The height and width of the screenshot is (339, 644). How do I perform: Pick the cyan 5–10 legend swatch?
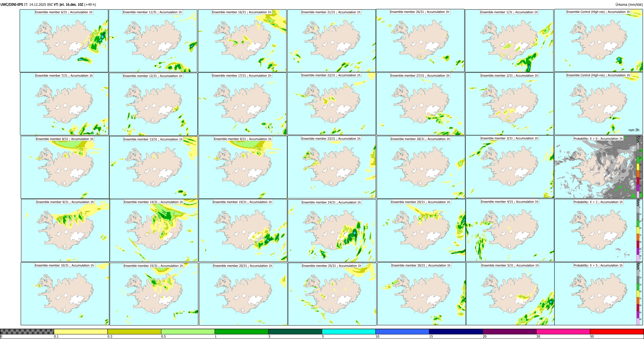[349, 332]
